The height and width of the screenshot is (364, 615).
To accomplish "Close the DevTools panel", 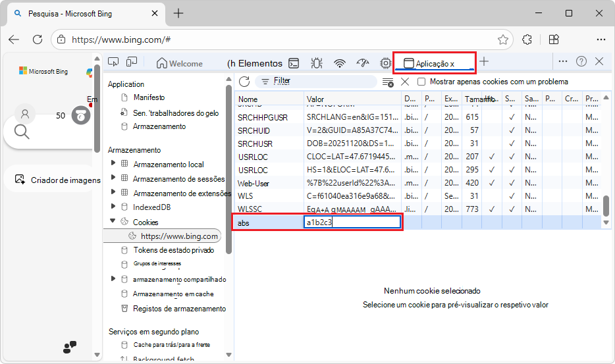I will [599, 61].
